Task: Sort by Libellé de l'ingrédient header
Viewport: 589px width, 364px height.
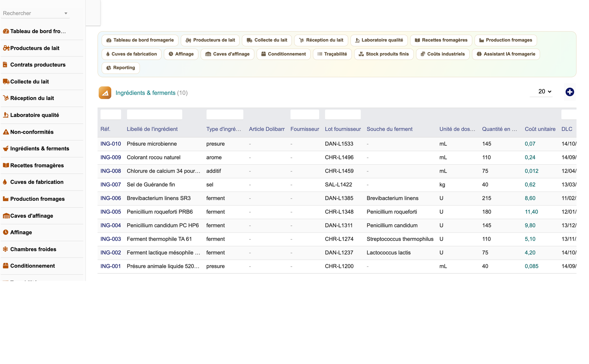Action: pos(152,129)
